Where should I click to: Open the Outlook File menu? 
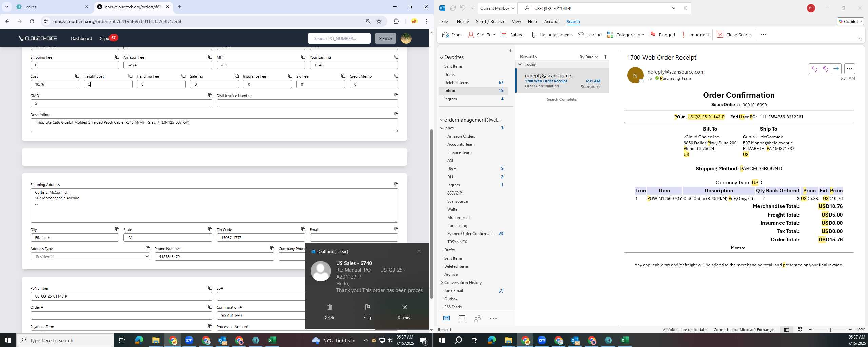(x=444, y=21)
